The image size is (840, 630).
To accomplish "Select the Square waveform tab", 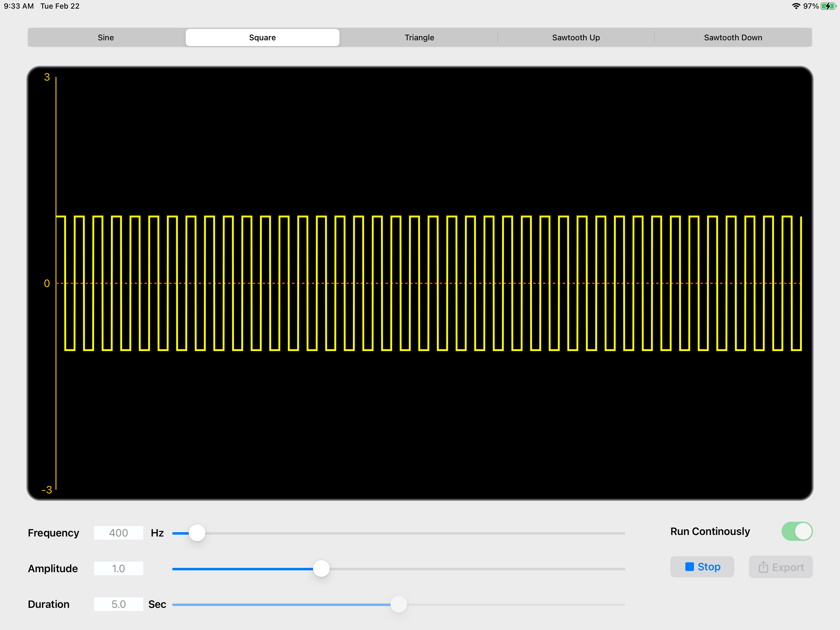I will [262, 38].
